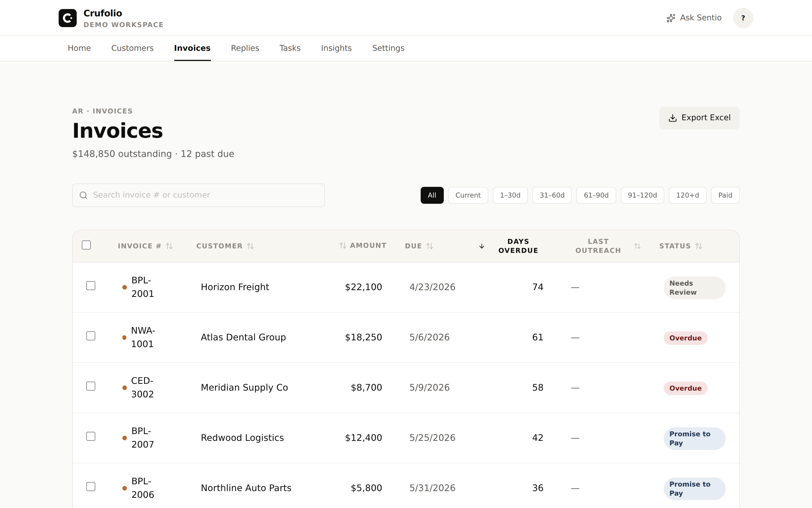Click customer Horizon Freight
The height and width of the screenshot is (508, 812).
235,287
